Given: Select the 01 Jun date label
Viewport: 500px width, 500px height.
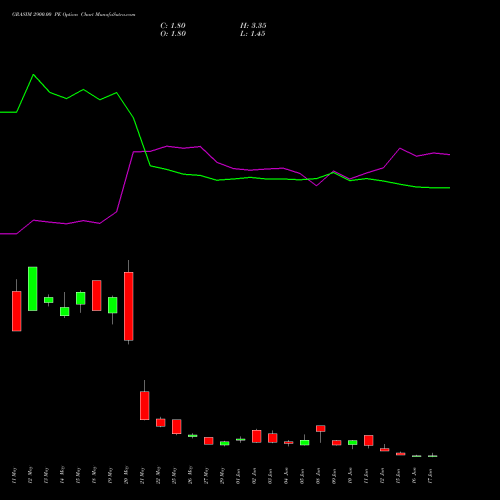Looking at the screenshot, I should tap(238, 476).
